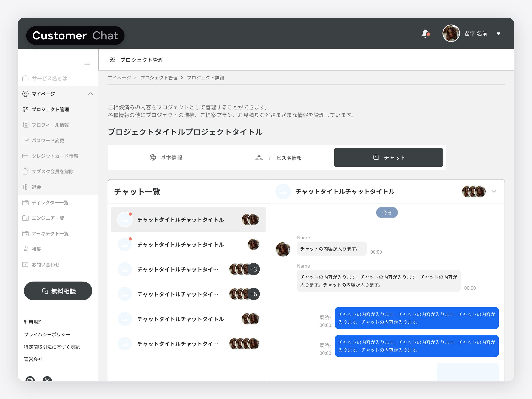Click the マイページ user icon in sidebar

pos(26,94)
